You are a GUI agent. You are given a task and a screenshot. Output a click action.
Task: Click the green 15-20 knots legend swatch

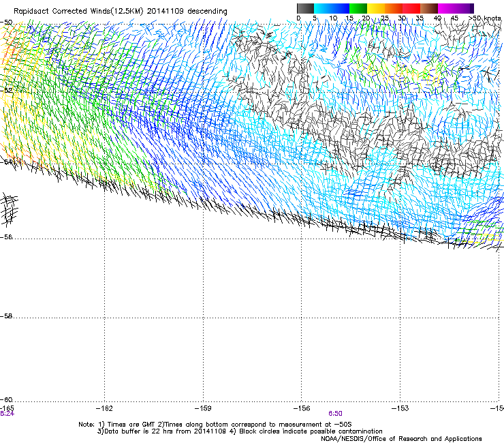coord(358,8)
